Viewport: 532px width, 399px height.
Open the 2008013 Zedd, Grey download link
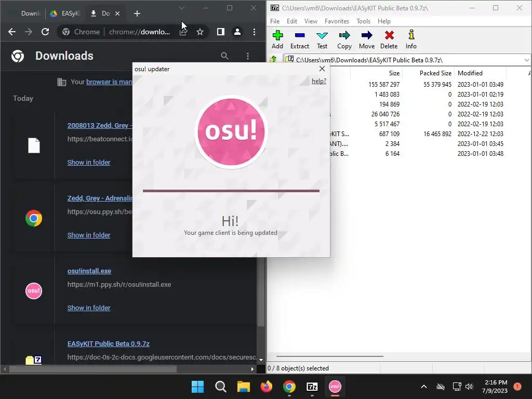click(100, 126)
